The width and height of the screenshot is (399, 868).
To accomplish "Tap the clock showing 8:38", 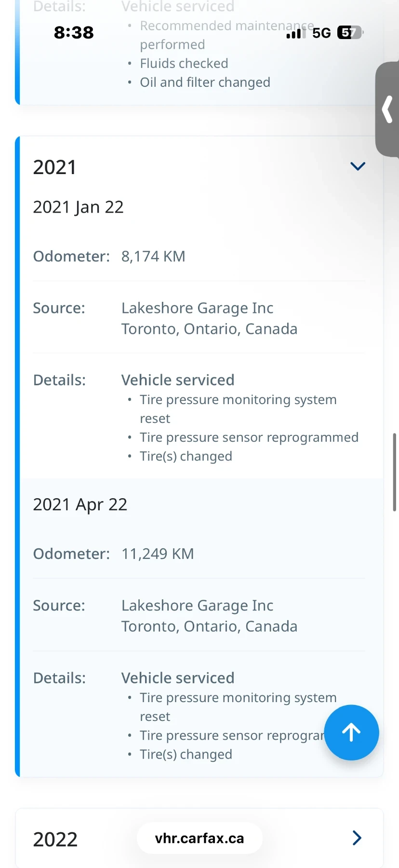I will (x=73, y=32).
